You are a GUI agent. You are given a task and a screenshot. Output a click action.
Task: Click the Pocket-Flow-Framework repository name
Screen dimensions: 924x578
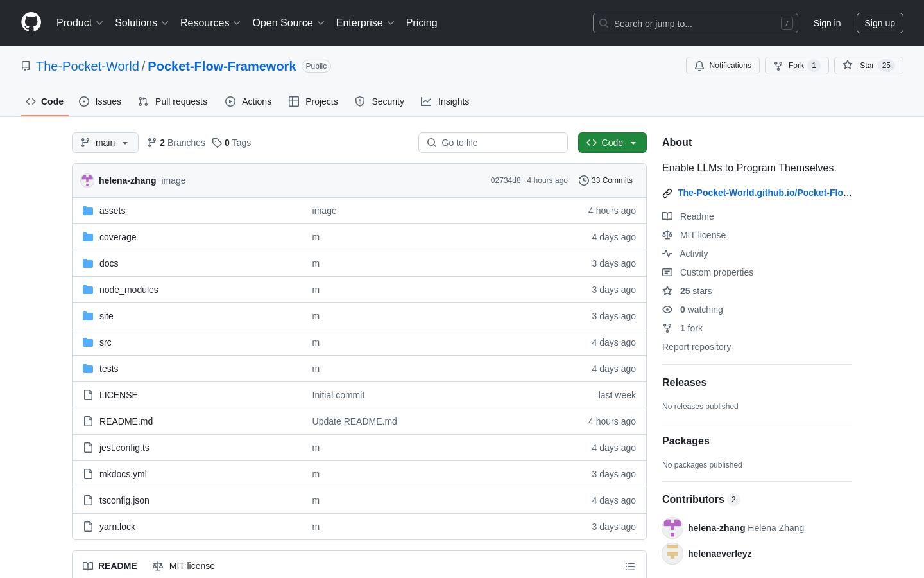click(x=222, y=66)
